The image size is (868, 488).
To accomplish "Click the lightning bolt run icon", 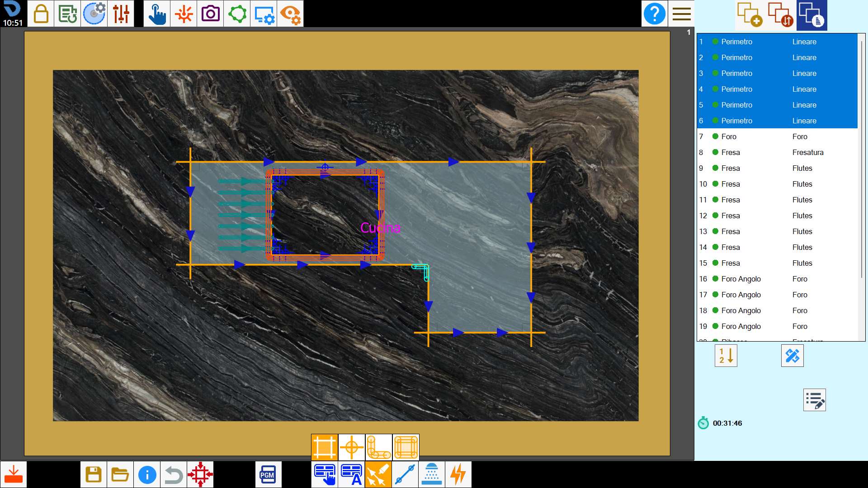I will click(x=458, y=474).
